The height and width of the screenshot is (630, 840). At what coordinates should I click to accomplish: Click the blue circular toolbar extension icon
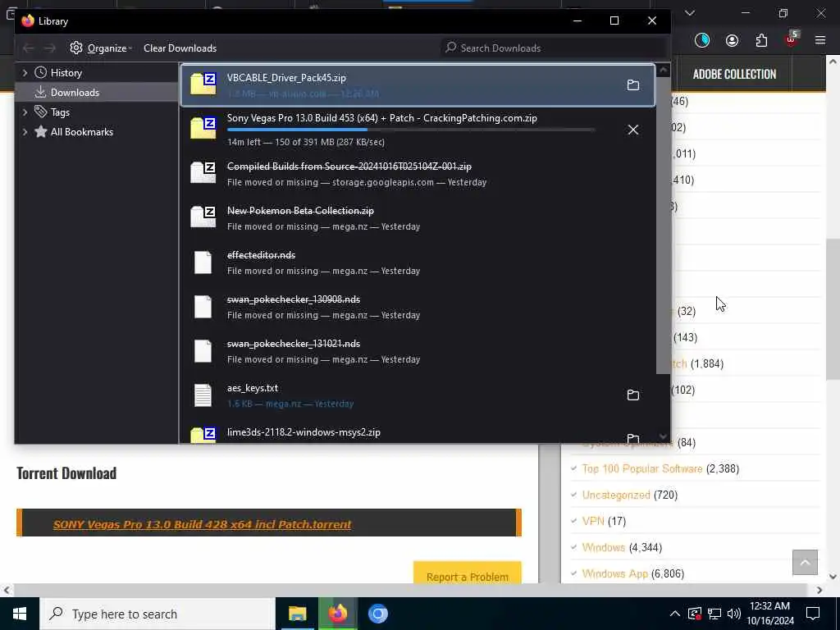[x=702, y=40]
